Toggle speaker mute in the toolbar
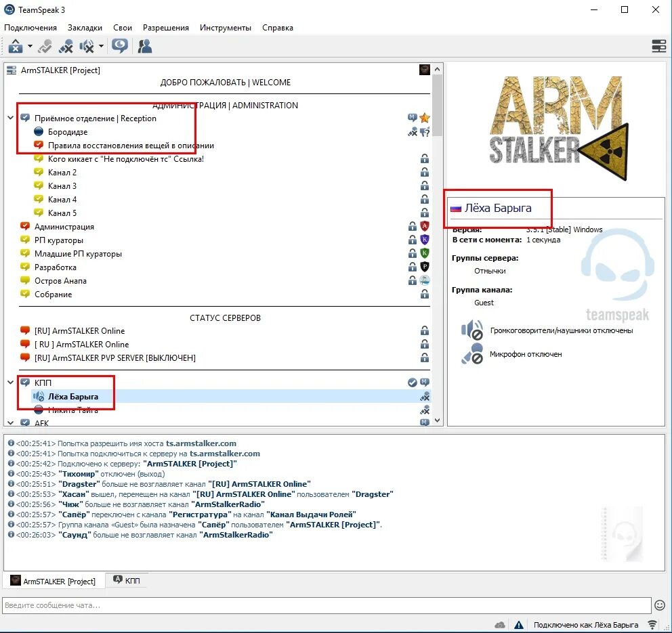This screenshot has height=633, width=672. (x=87, y=46)
